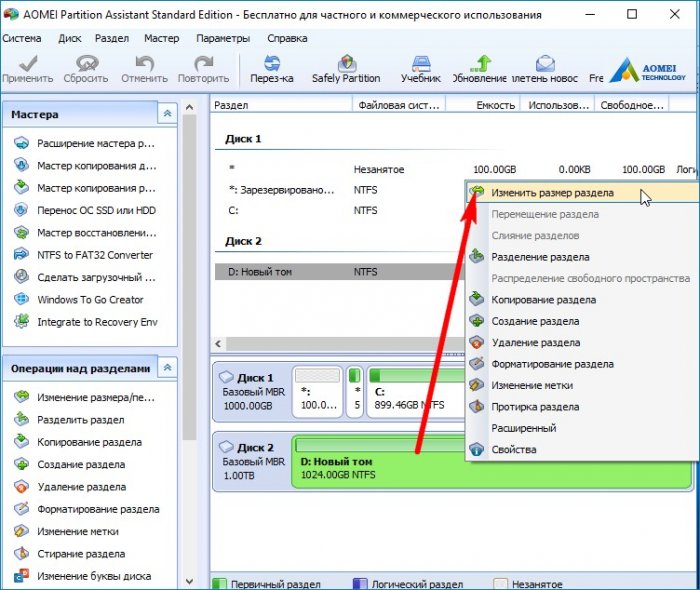
Task: Select the D: Новый том list row
Action: pos(339,272)
